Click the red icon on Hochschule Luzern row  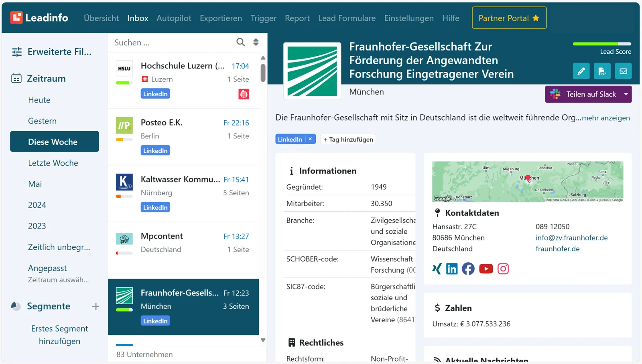point(244,94)
